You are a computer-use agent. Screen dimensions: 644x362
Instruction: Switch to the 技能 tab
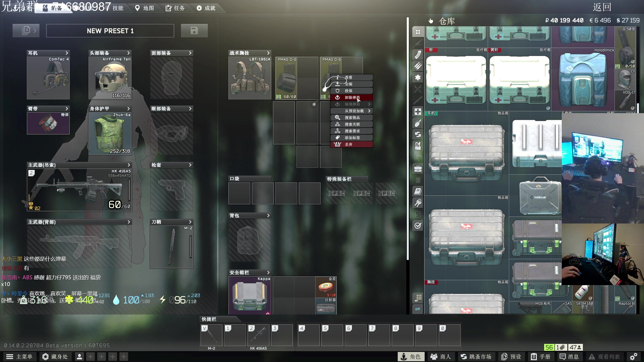pos(118,8)
